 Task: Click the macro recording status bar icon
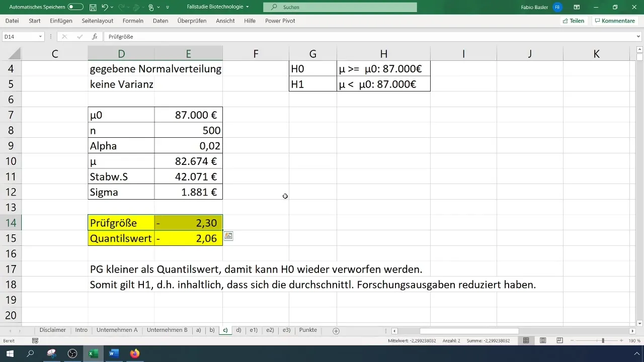[35, 341]
